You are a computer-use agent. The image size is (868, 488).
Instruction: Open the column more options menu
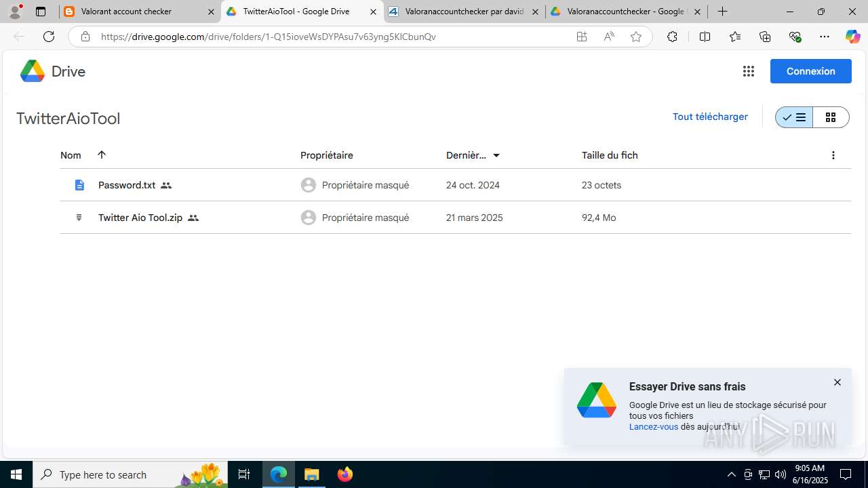pyautogui.click(x=833, y=155)
